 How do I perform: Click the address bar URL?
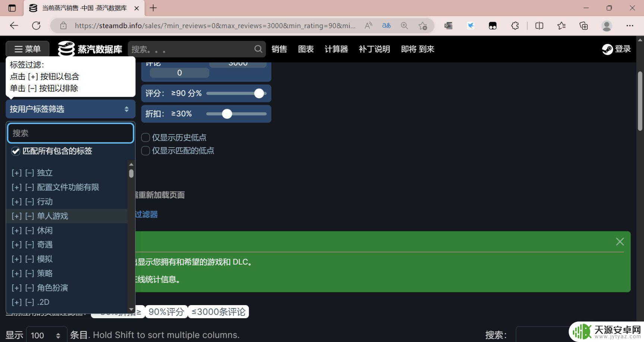tap(215, 26)
